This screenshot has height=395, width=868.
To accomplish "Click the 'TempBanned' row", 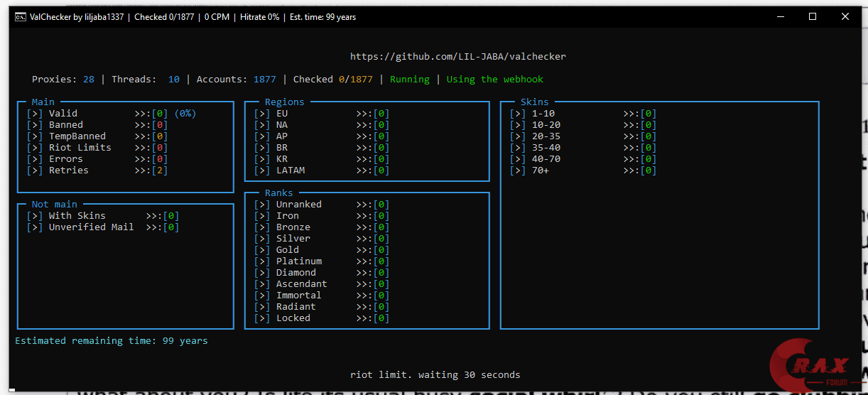I will (x=97, y=136).
